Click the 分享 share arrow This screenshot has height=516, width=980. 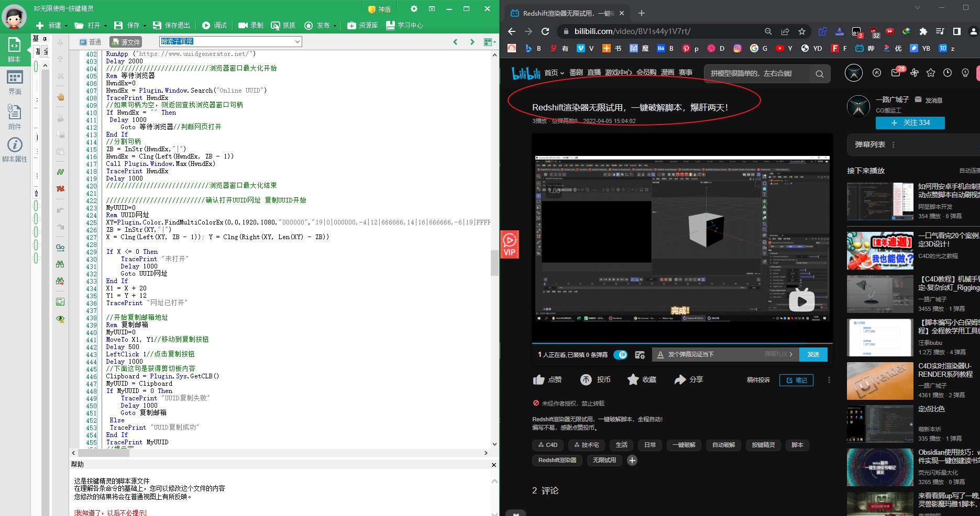pos(680,379)
